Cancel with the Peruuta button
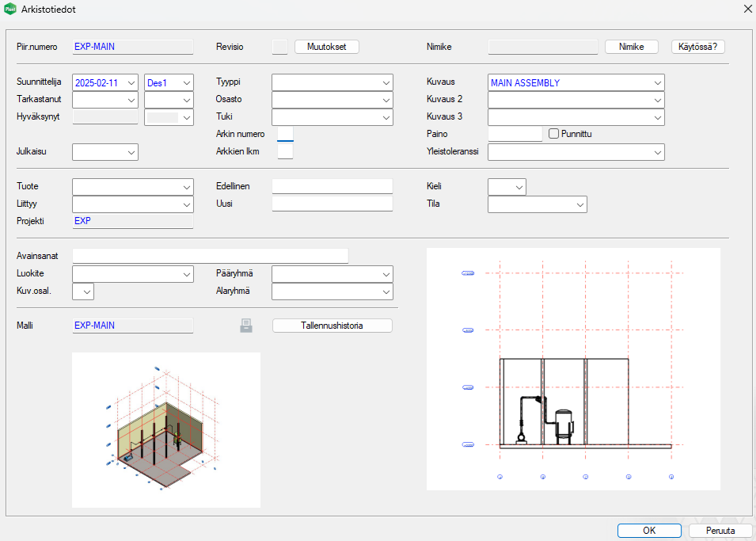The height and width of the screenshot is (541, 756). click(x=720, y=531)
